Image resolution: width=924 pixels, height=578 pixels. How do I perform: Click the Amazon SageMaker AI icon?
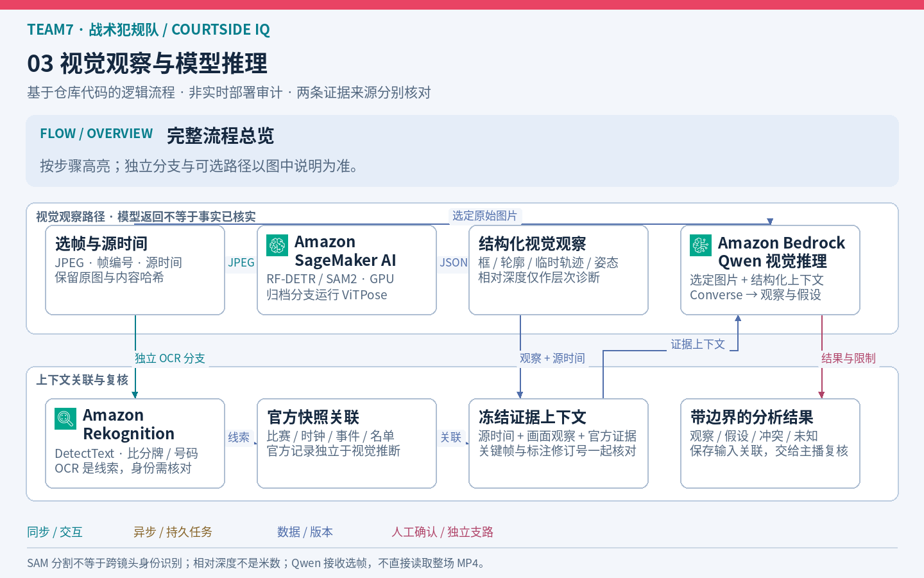[x=277, y=245]
